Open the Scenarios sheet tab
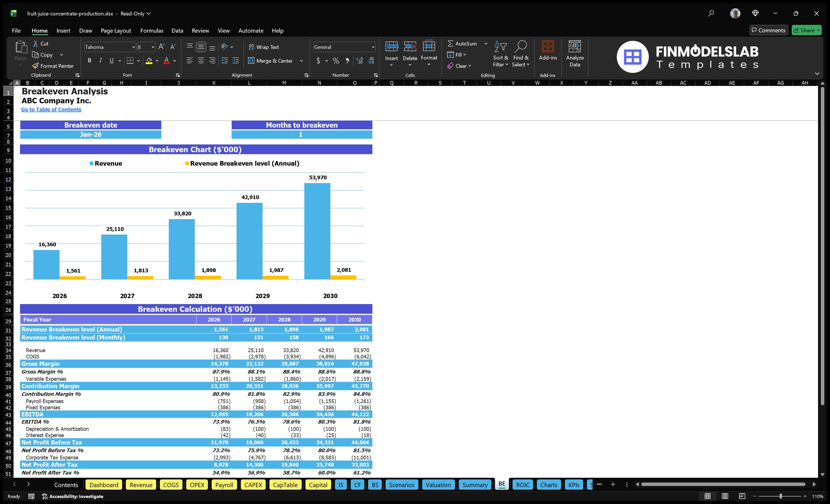The height and width of the screenshot is (504, 830). [x=402, y=485]
